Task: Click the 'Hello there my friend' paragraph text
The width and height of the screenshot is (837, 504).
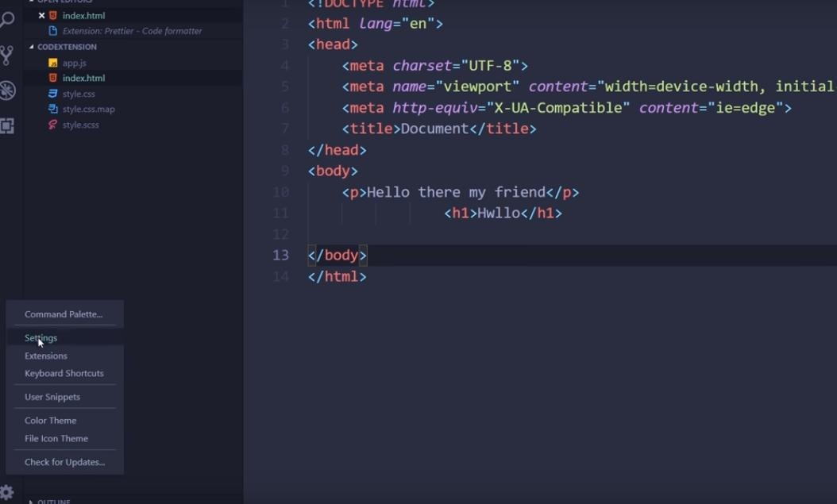Action: [x=457, y=192]
